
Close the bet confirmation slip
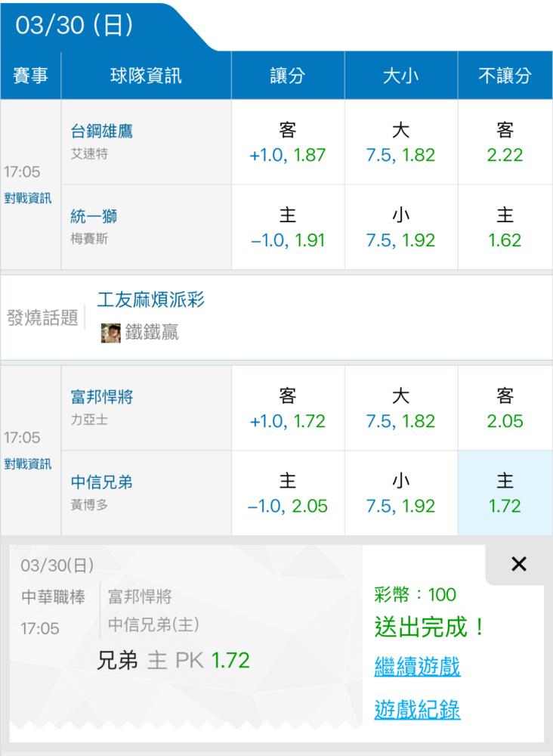(519, 564)
